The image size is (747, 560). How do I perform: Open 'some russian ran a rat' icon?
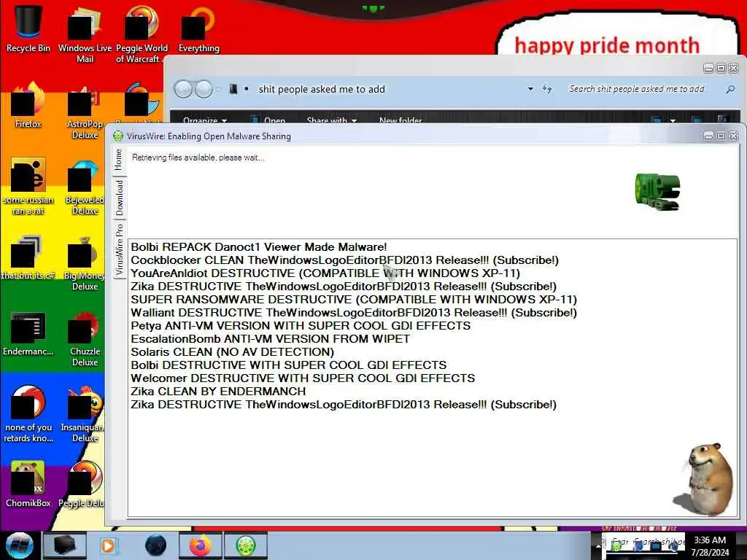28,187
